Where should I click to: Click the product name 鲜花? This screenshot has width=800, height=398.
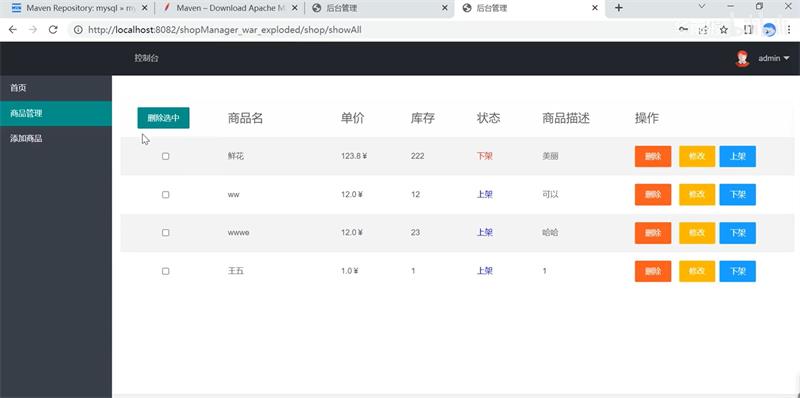pos(236,156)
